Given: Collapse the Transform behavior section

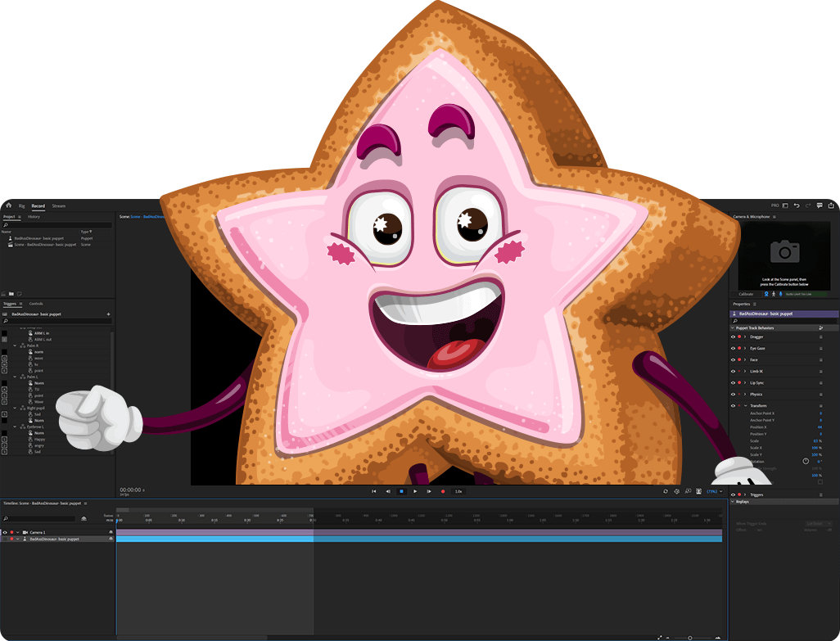Looking at the screenshot, I should [745, 405].
